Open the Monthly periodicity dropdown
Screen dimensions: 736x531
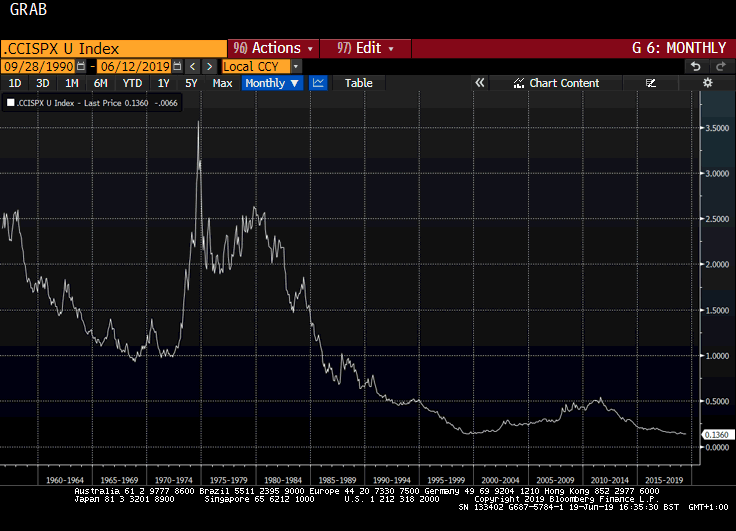[273, 83]
